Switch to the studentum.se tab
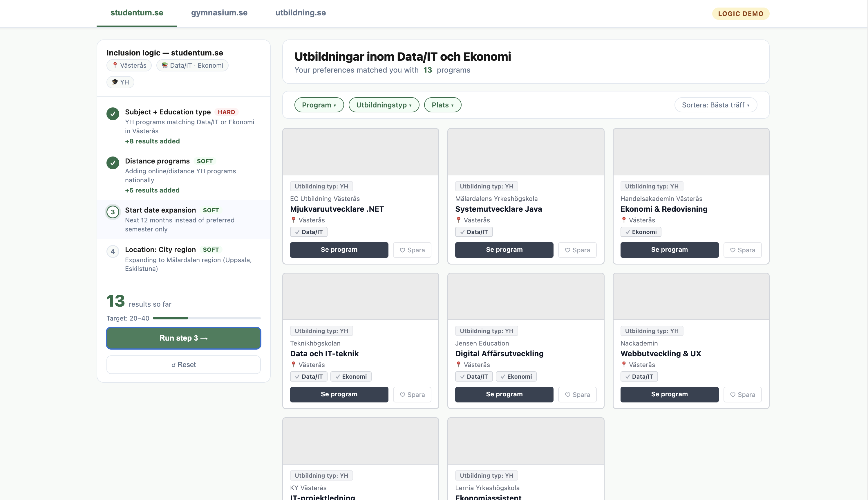This screenshot has width=868, height=500. (137, 13)
